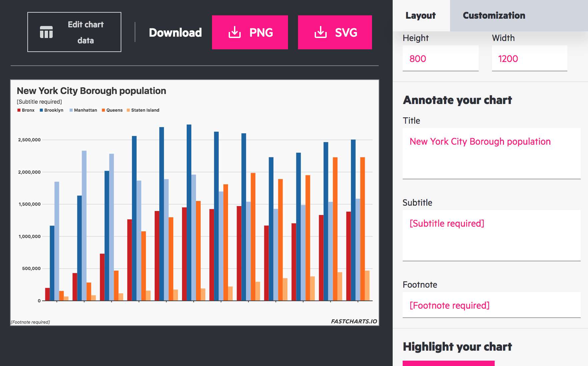
Task: Download the chart as PNG
Action: tap(250, 32)
